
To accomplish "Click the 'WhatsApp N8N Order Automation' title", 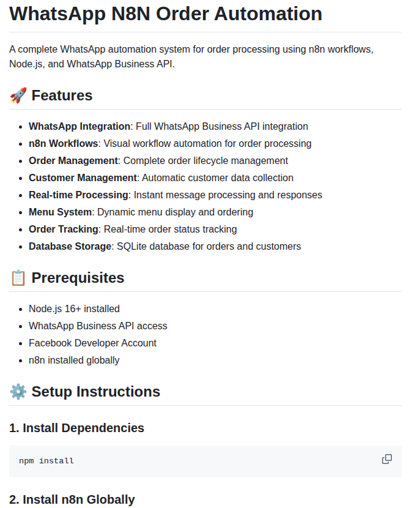I will pos(166,13).
